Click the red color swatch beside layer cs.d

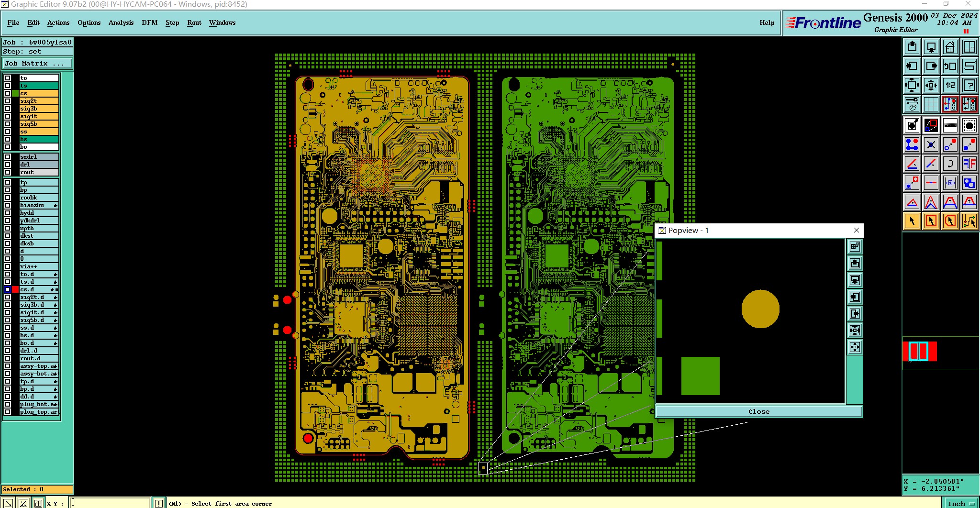pos(15,289)
